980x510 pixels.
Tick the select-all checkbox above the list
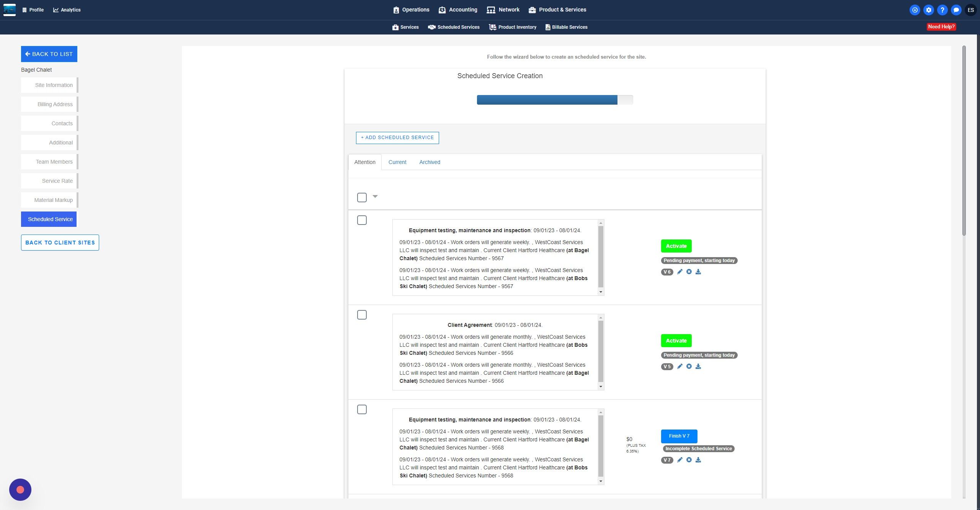[362, 197]
